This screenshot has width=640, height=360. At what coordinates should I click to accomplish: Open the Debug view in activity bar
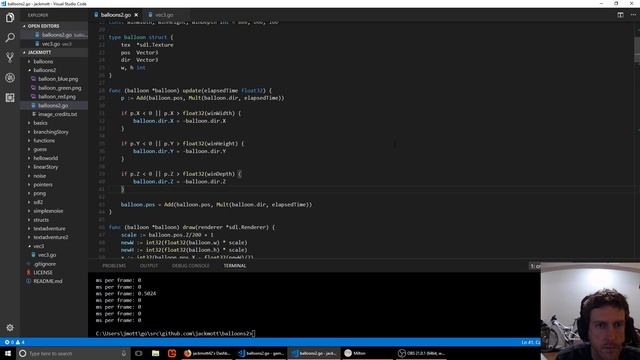click(x=10, y=78)
